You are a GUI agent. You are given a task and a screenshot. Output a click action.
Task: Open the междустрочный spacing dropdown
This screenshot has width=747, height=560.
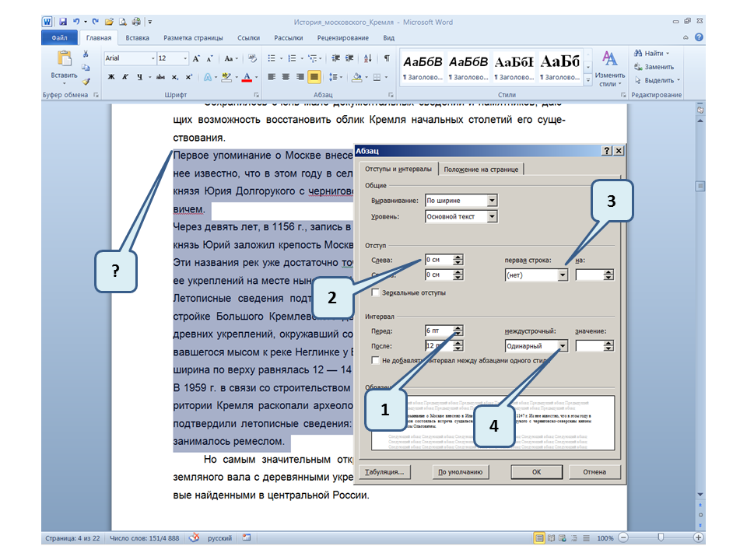pos(563,346)
